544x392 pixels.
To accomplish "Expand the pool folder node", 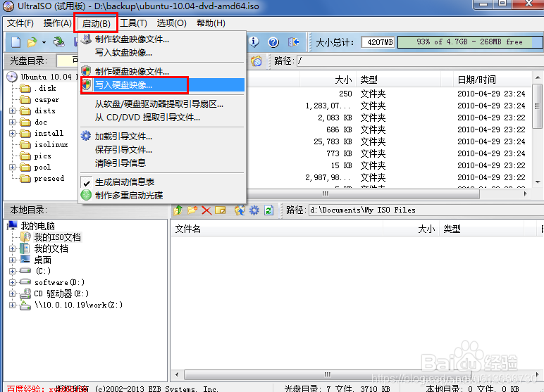I will [x=13, y=167].
